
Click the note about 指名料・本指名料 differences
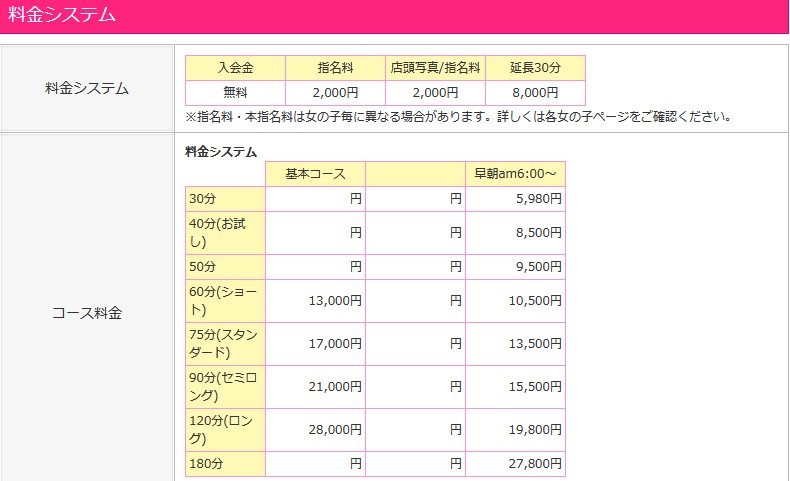tap(458, 117)
